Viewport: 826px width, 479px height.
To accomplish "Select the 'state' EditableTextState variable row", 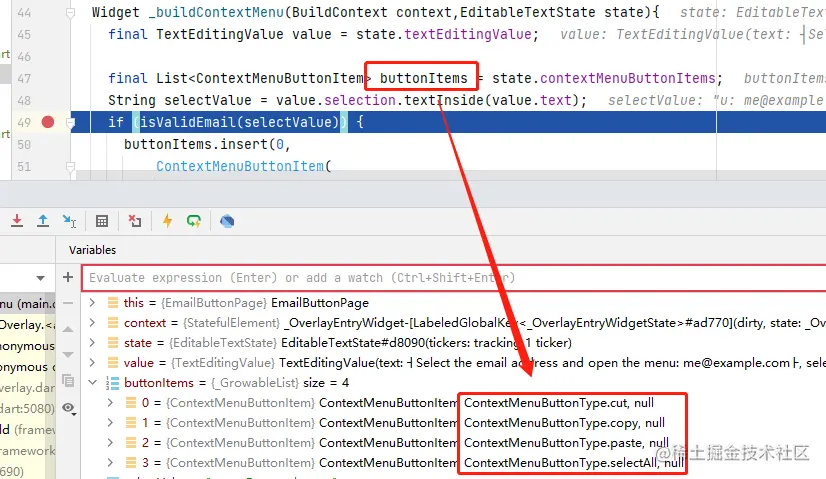I will tap(454, 343).
